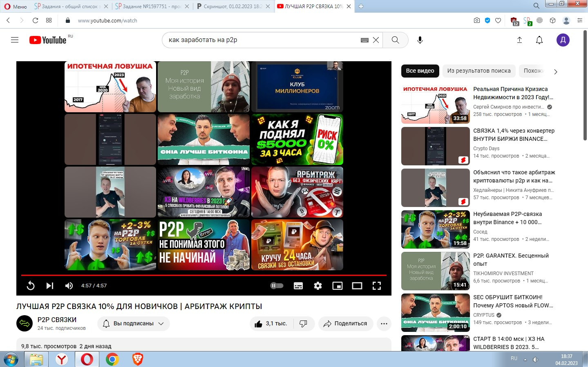Click end-screen КЛУБ МИЛЛИОНЕРОВ thumbnail
Screen dimensions: 588x367
(297, 87)
